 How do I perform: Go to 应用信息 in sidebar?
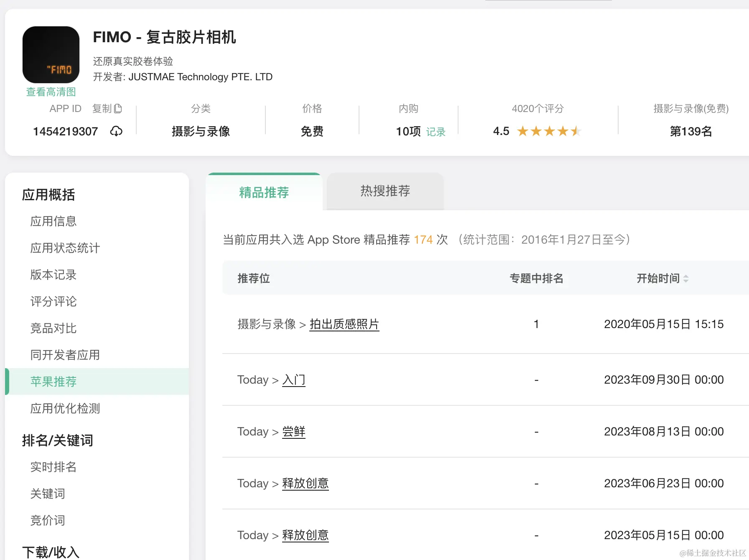[x=53, y=221]
